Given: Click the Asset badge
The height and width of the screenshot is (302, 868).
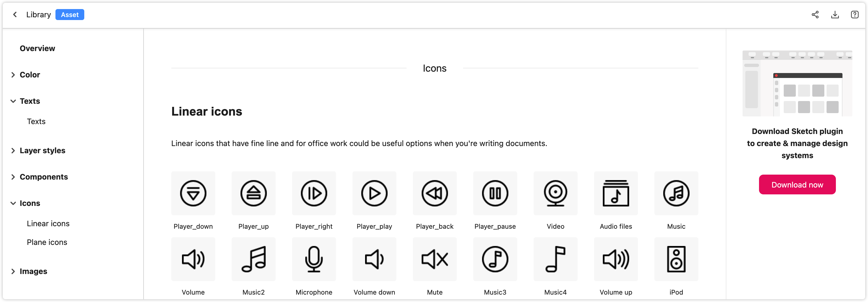Looking at the screenshot, I should 70,15.
